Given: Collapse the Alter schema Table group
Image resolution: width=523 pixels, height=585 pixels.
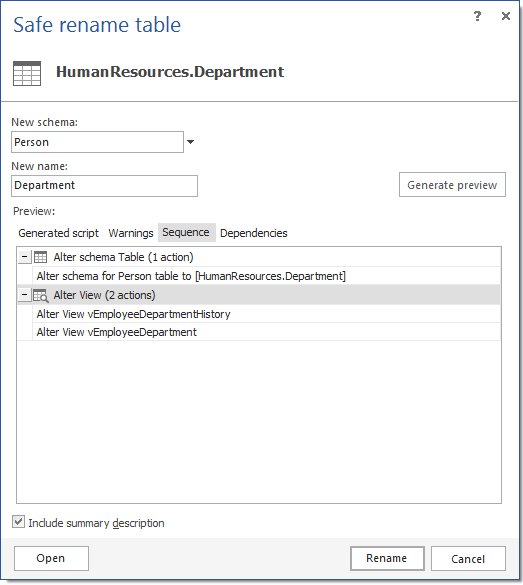Looking at the screenshot, I should point(24,257).
